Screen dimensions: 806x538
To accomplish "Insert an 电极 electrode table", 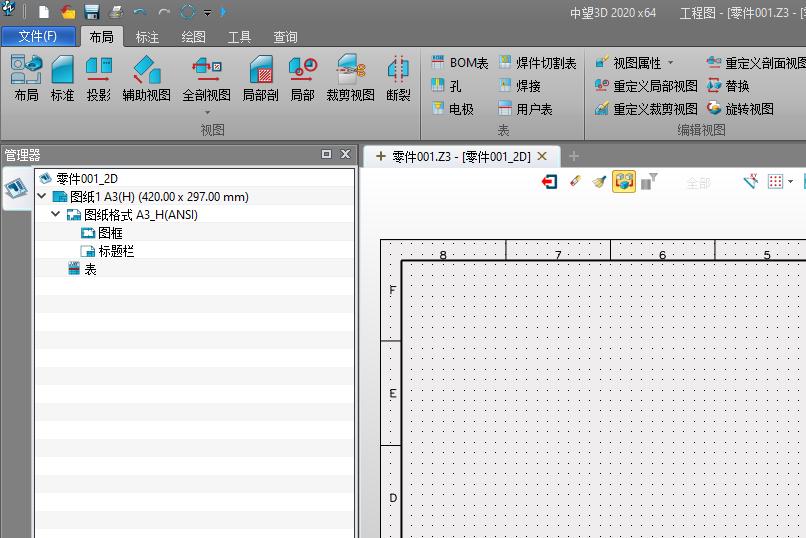I will coord(452,108).
